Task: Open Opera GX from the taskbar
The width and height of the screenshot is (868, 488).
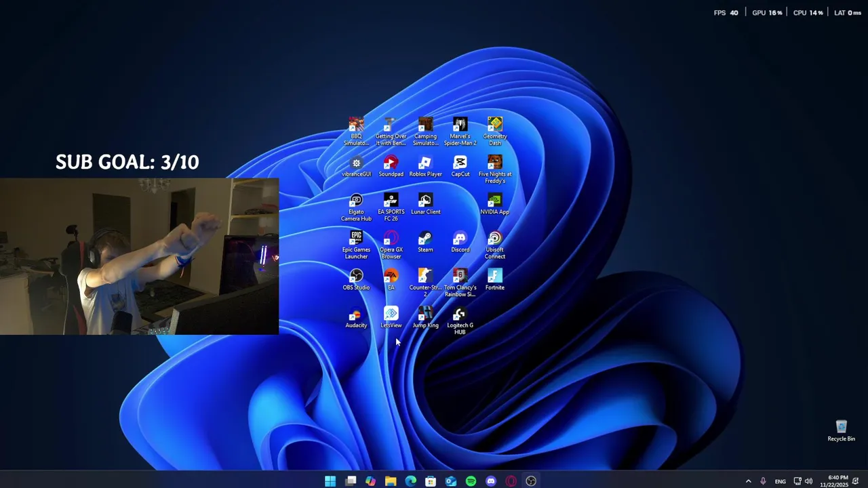Action: pos(511,481)
